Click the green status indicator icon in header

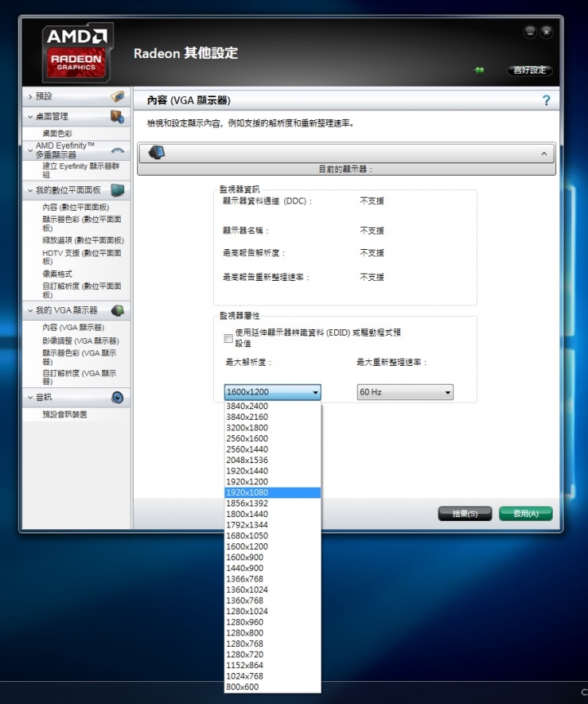(x=479, y=70)
